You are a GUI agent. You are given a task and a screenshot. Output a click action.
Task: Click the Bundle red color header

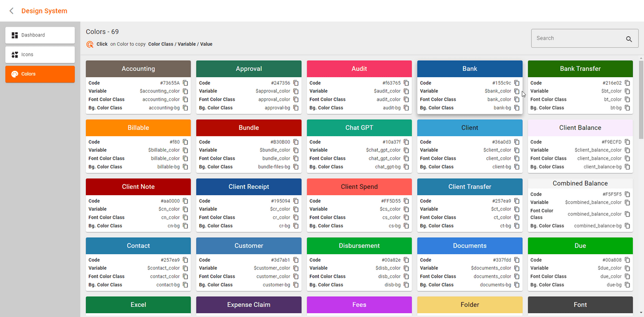point(248,128)
